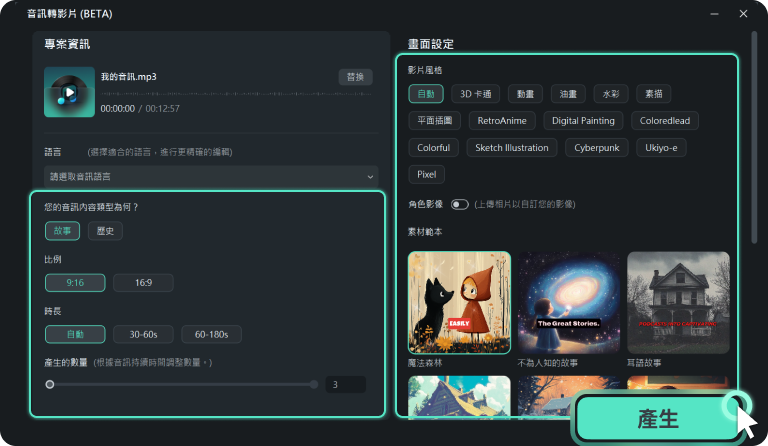
Task: Expand language list via chevron arrow
Action: (x=370, y=177)
